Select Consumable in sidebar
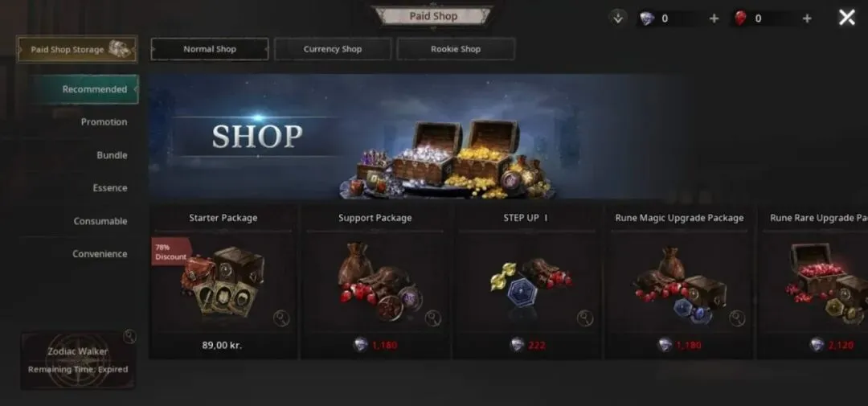 click(x=100, y=221)
